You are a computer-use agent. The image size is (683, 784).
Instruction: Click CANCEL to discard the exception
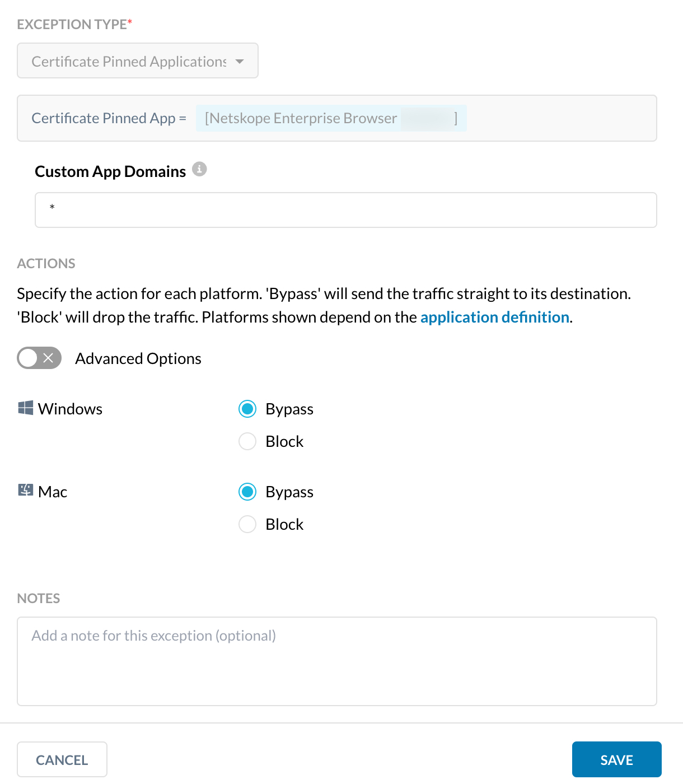click(x=62, y=759)
